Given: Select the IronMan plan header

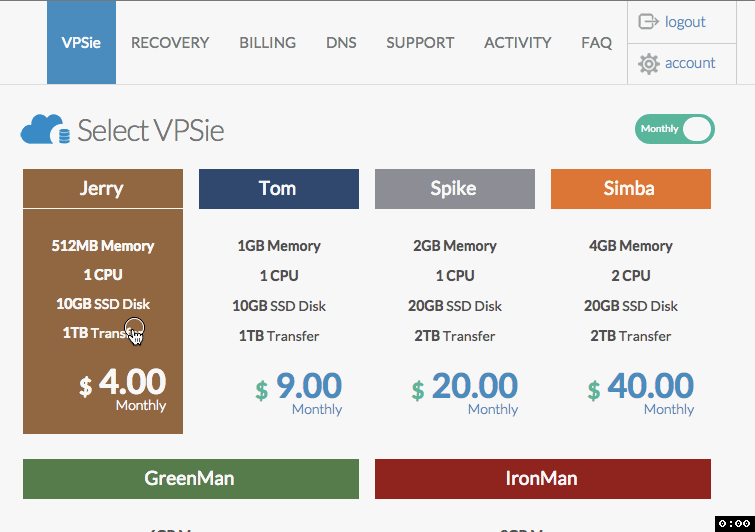Looking at the screenshot, I should tap(543, 479).
